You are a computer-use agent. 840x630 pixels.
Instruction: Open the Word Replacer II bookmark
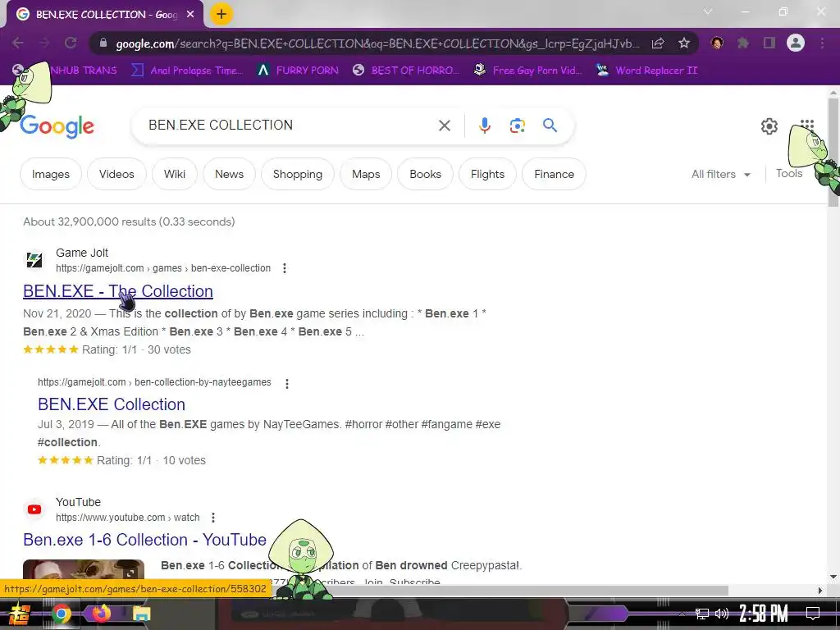coord(647,71)
